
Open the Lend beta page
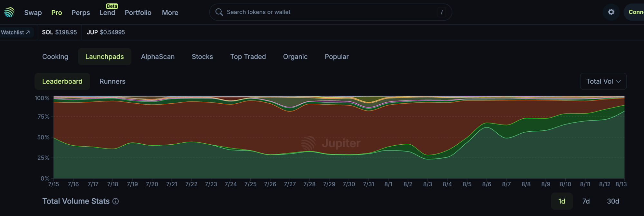coord(107,13)
